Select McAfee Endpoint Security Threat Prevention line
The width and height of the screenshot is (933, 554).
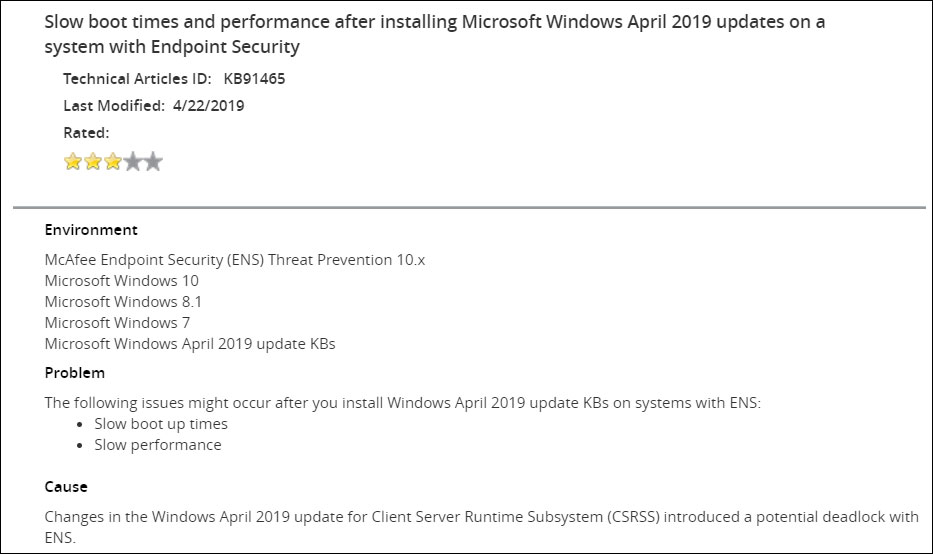pyautogui.click(x=235, y=260)
